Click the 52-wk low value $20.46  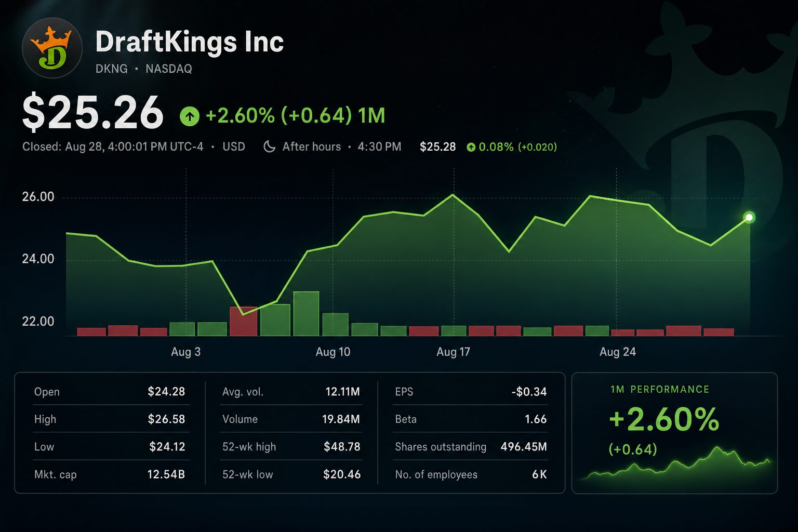342,474
